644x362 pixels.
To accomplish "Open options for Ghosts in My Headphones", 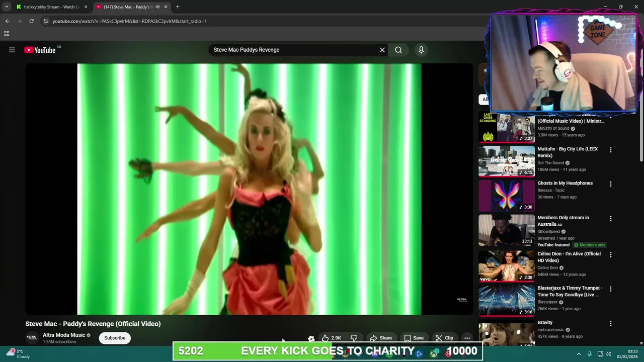I will pyautogui.click(x=611, y=184).
